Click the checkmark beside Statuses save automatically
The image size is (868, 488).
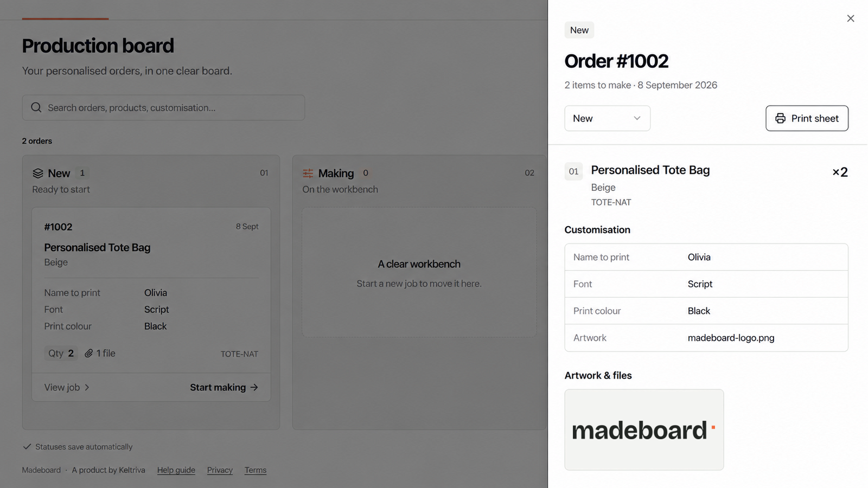[x=27, y=446]
